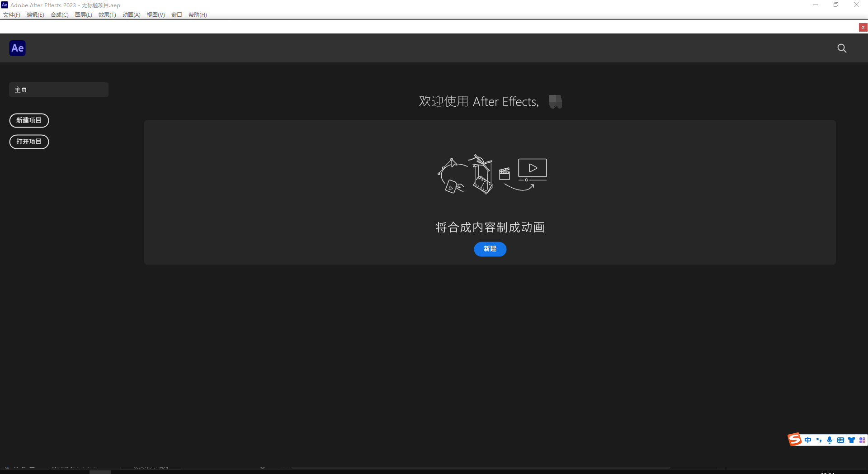Click the Sogou skin t-shirt icon
This screenshot has width=868, height=474.
click(x=851, y=440)
